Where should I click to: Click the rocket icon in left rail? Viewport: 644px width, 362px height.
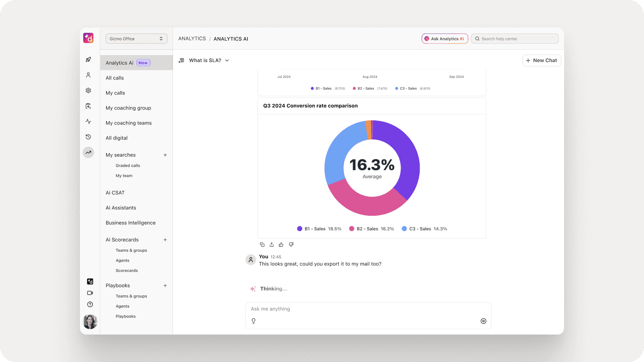[88, 60]
